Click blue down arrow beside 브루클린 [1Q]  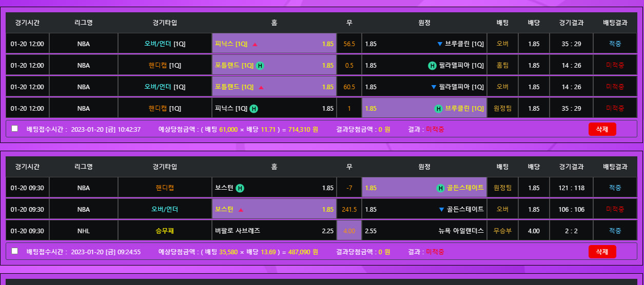[x=440, y=44]
